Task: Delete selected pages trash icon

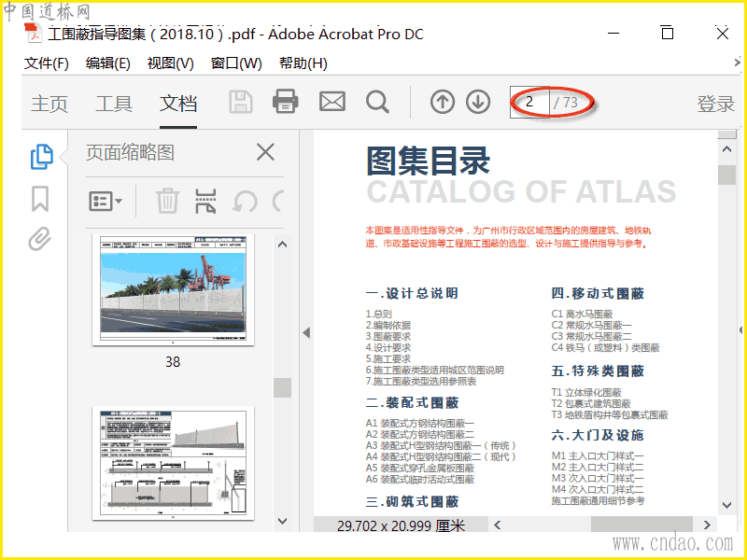Action: tap(167, 201)
